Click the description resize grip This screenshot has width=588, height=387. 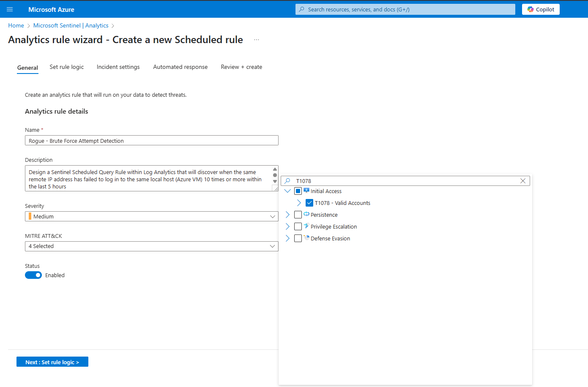click(276, 188)
